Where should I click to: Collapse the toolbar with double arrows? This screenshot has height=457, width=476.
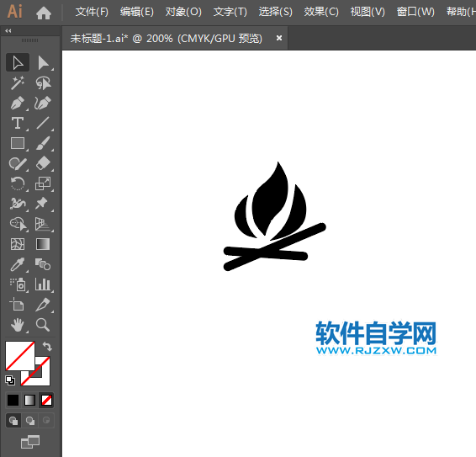pyautogui.click(x=8, y=30)
